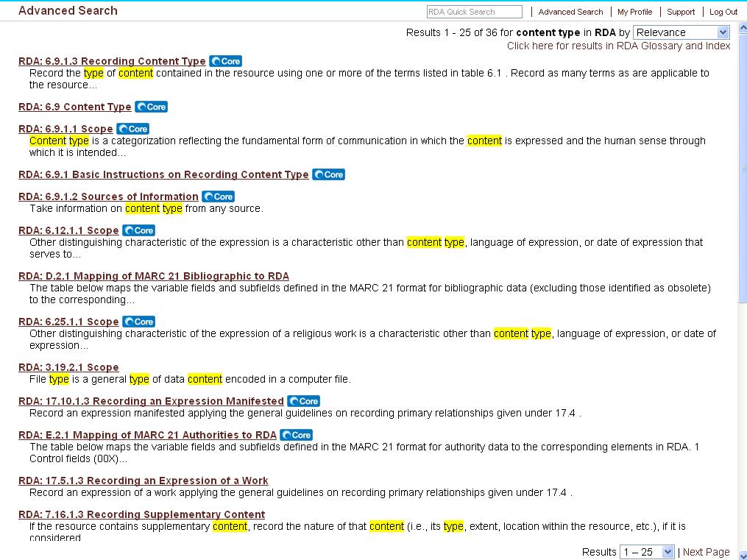Open RDA: D.2.1 Mapping of MARC 21 Bibliographic

click(x=153, y=276)
